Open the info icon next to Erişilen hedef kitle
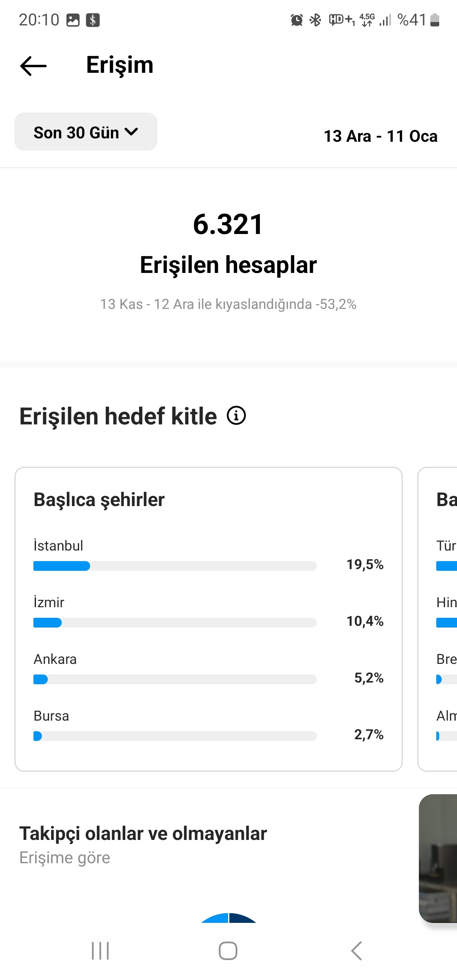This screenshot has height=980, width=457. click(236, 416)
